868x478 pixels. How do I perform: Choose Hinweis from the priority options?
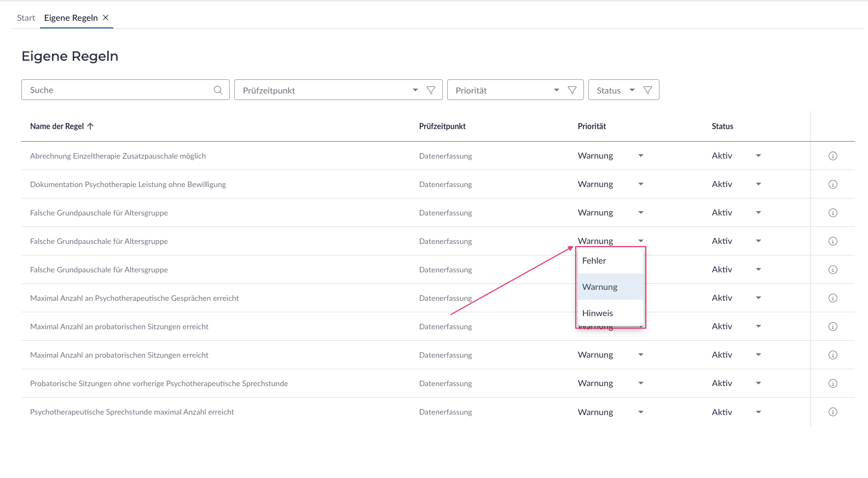click(598, 313)
